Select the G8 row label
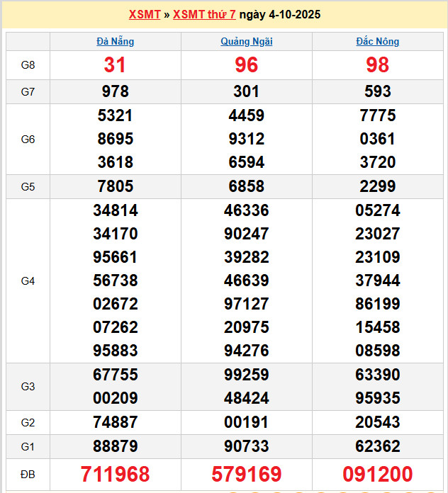Screen dimensions: 448x493 point(28,65)
